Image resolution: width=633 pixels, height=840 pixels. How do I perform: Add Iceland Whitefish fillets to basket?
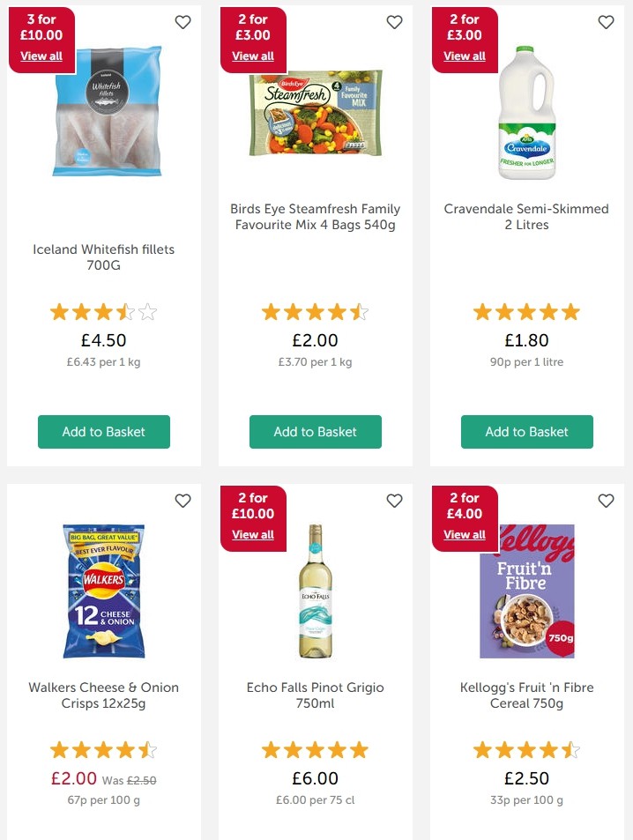104,432
